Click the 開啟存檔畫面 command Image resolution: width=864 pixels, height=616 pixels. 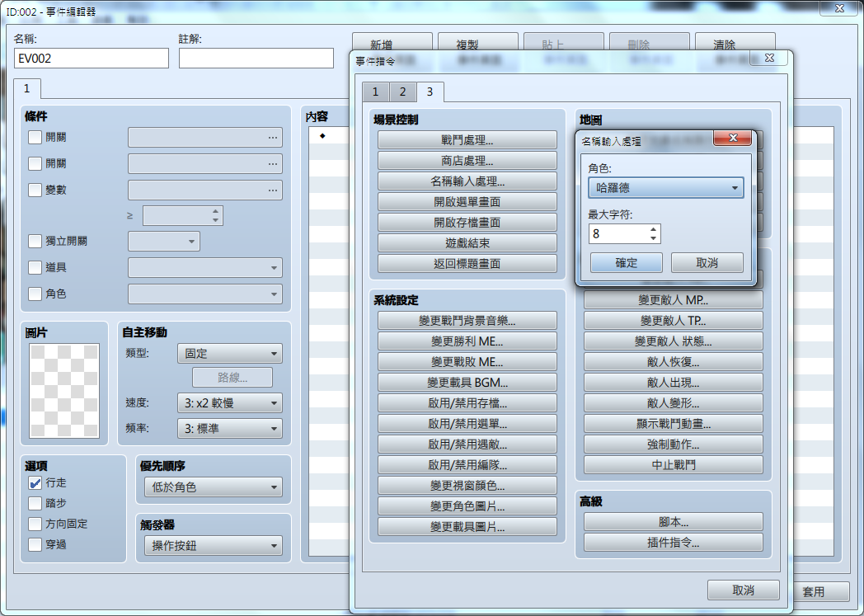point(467,223)
